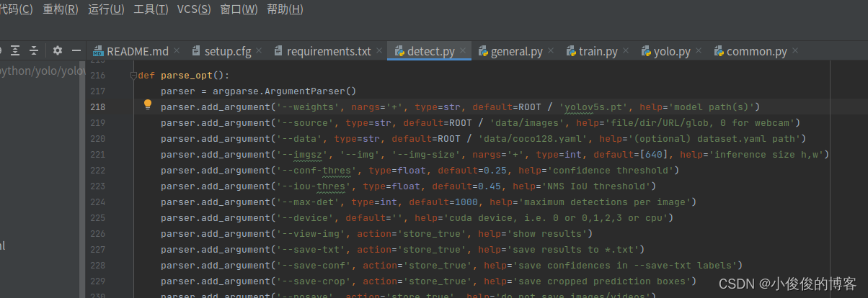This screenshot has width=868, height=298.
Task: Click 'confidence threshold' help text
Action: (x=611, y=170)
